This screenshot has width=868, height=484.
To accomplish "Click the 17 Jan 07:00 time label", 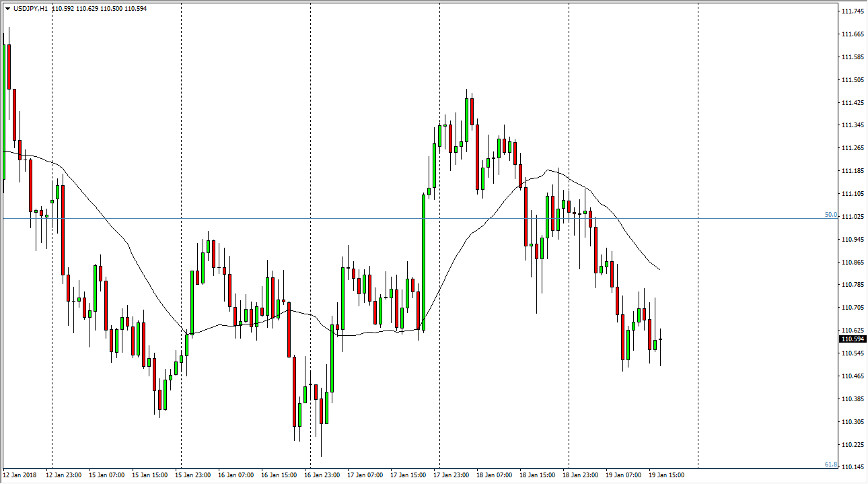I will point(365,475).
